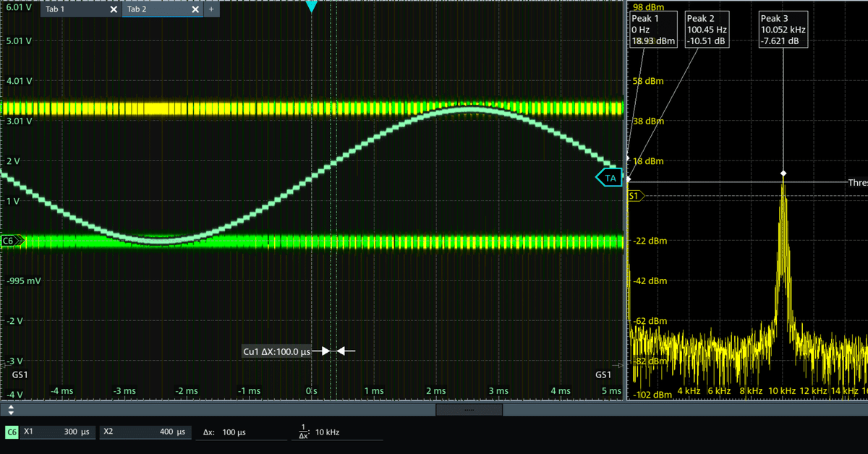Click the 98 dBm spectrum scale label
868x454 pixels.
(648, 7)
